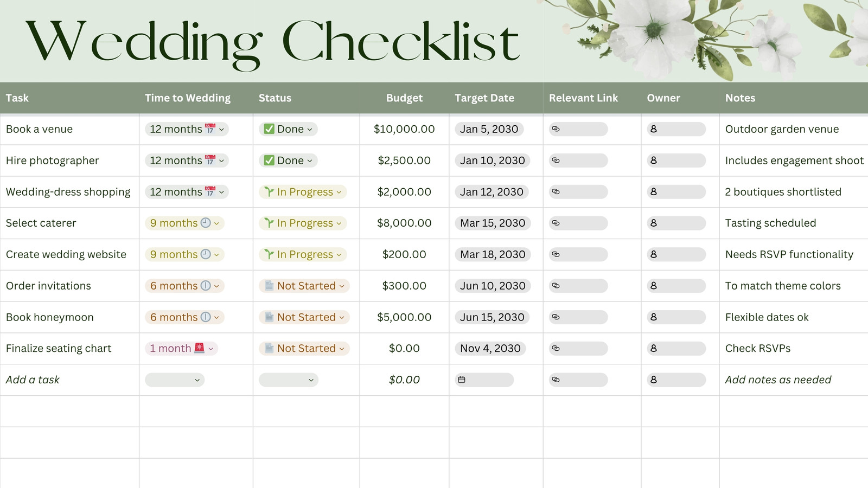This screenshot has height=488, width=868.
Task: Select the Budget column header
Action: 404,98
